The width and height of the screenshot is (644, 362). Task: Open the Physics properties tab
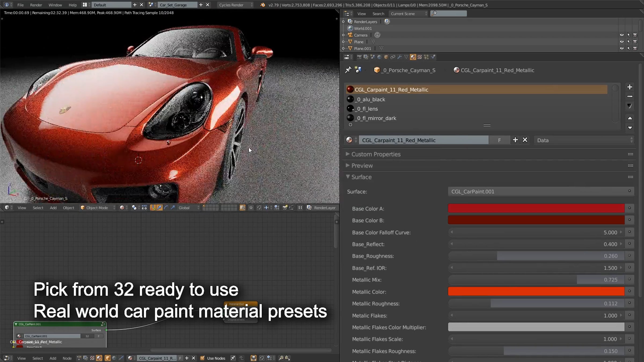point(433,57)
